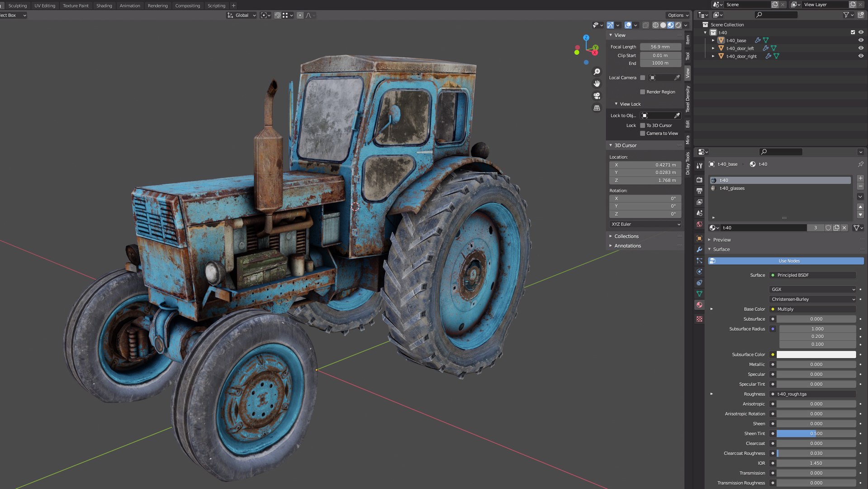Select material preview shading mode
868x489 pixels.
(671, 25)
